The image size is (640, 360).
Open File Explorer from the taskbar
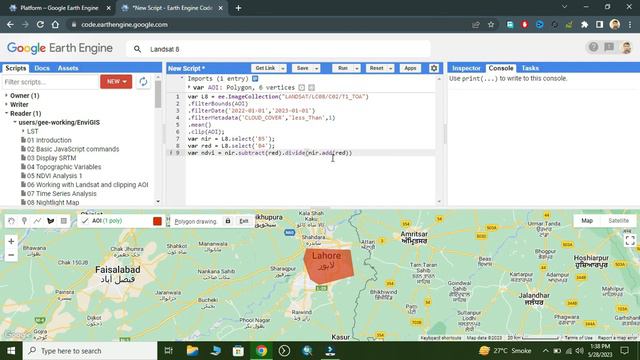(x=192, y=351)
